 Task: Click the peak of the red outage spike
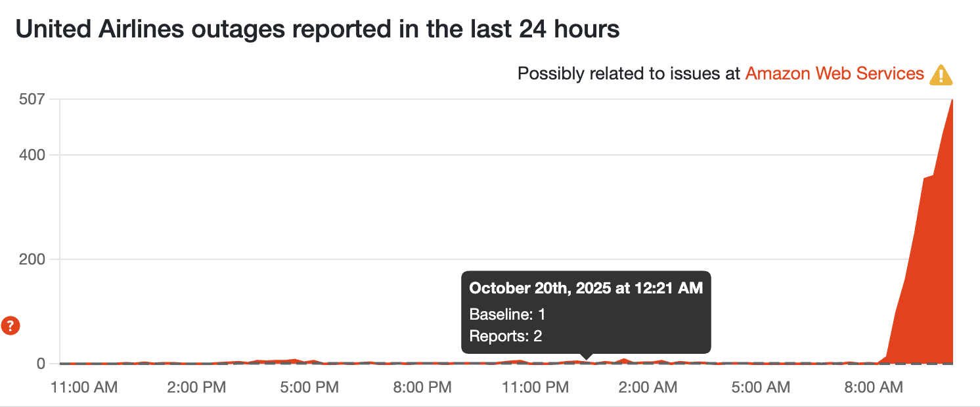tap(952, 100)
